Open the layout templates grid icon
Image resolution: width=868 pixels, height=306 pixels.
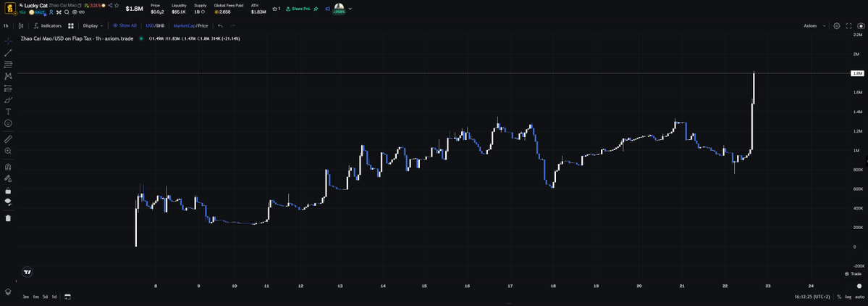click(71, 25)
